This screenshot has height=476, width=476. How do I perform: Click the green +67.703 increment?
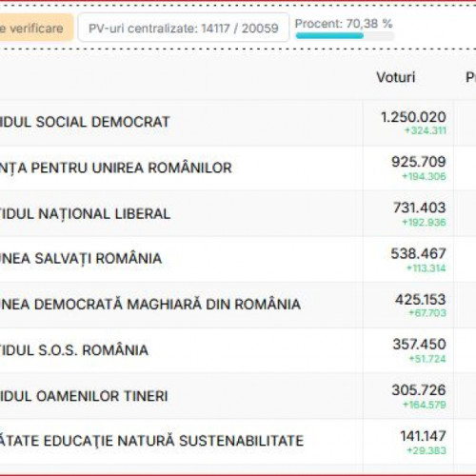point(427,313)
